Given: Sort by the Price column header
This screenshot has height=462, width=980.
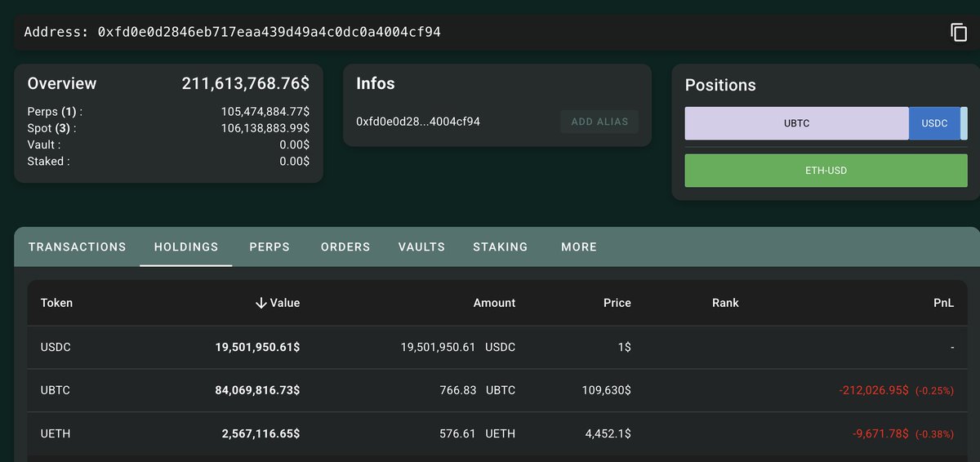Looking at the screenshot, I should coord(617,303).
